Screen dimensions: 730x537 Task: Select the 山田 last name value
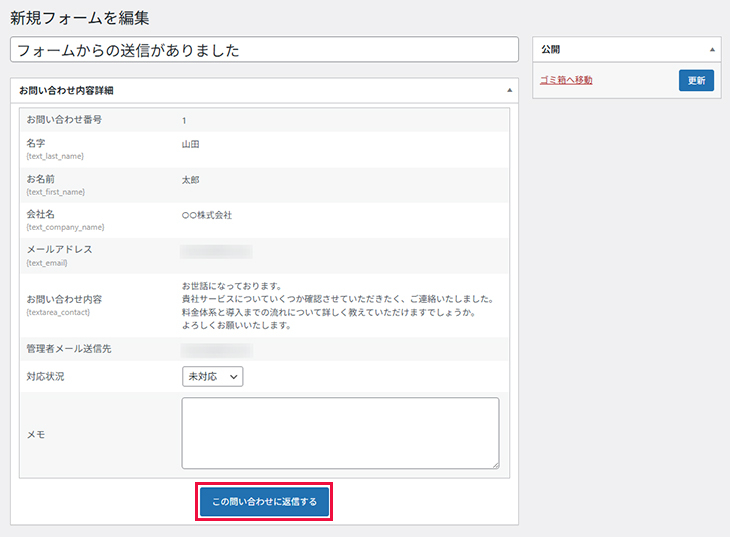[191, 144]
